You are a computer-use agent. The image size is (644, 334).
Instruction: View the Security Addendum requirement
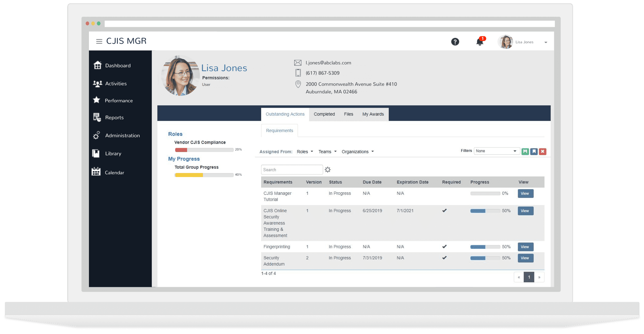[x=525, y=258]
